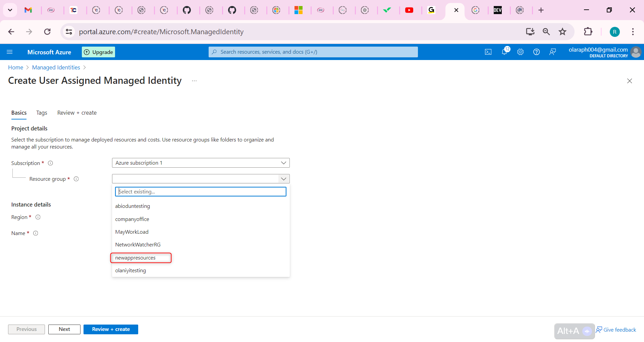Click the Previous button
Screen dimensions: 644x342
(x=26, y=329)
